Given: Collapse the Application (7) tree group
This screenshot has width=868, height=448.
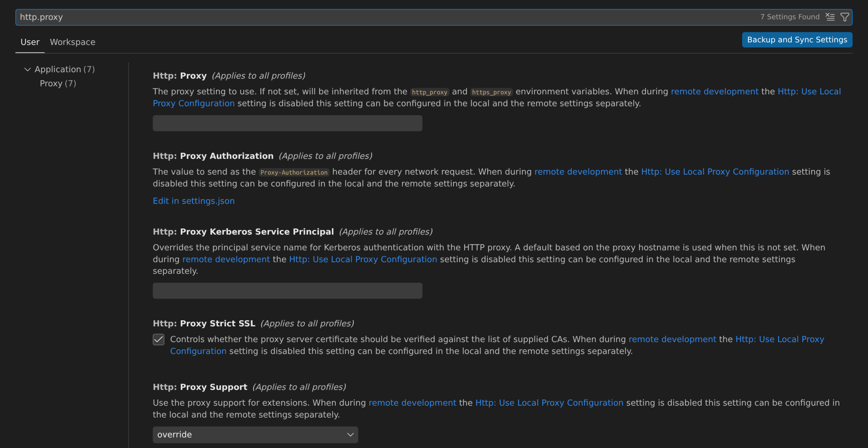Looking at the screenshot, I should click(x=27, y=69).
